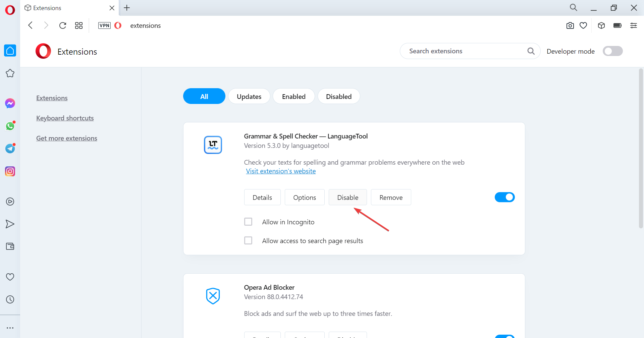This screenshot has height=338, width=644.
Task: Click the Version 88.0.4412.74 text
Action: [x=273, y=297]
